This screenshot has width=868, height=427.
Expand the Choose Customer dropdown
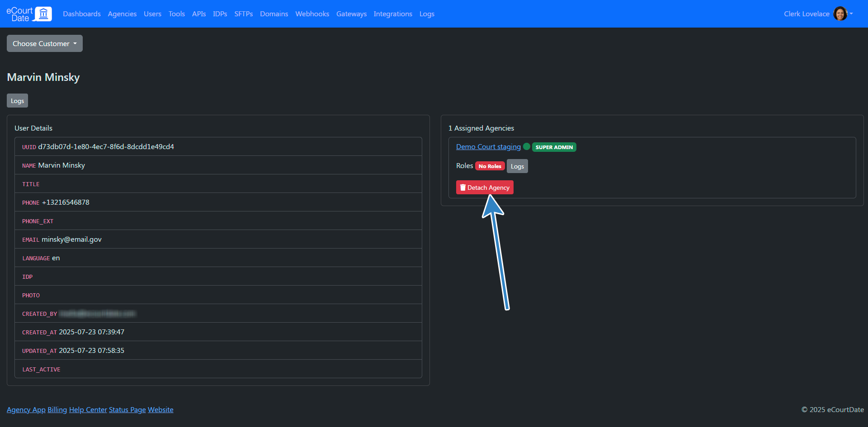tap(45, 43)
